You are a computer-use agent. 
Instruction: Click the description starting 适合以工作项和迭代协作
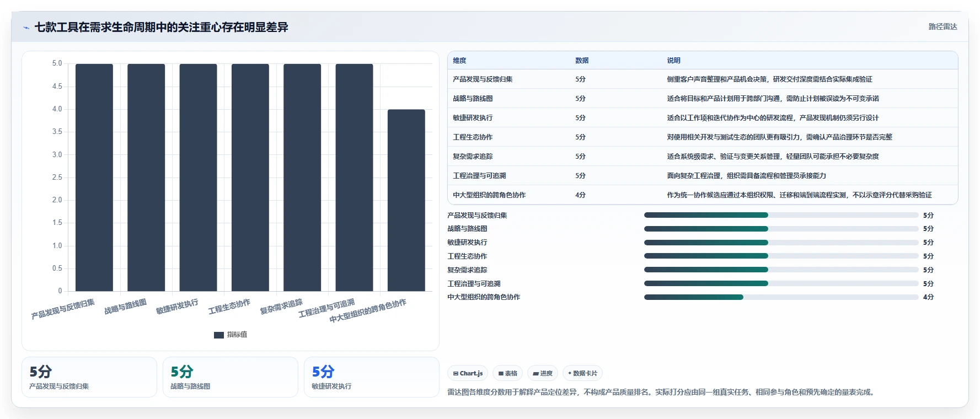pos(773,118)
